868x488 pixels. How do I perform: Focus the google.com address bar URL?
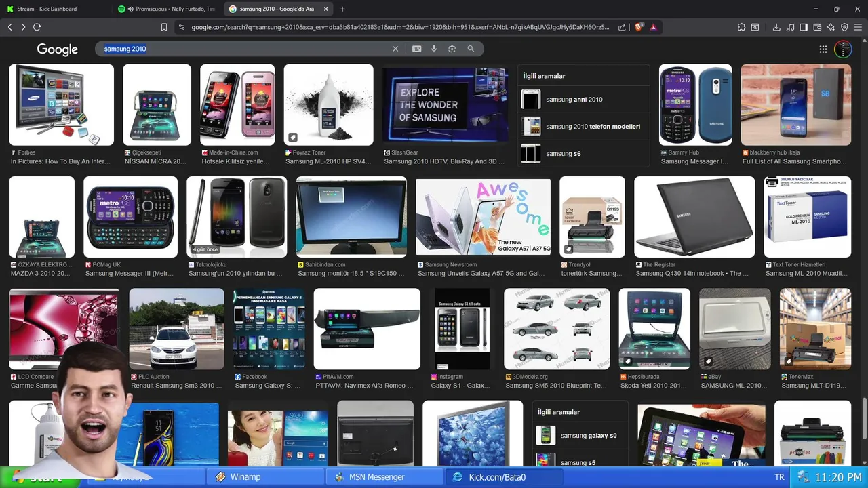click(x=400, y=27)
